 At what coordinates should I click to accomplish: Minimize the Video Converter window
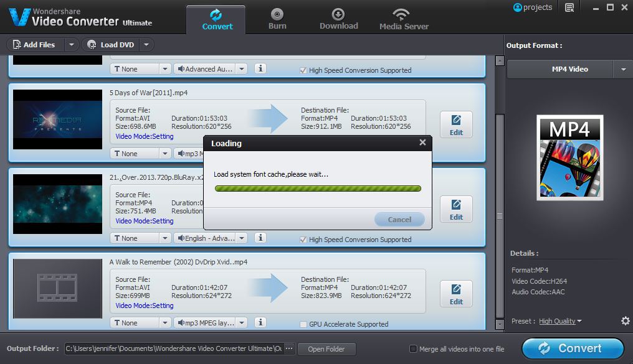[x=596, y=7]
